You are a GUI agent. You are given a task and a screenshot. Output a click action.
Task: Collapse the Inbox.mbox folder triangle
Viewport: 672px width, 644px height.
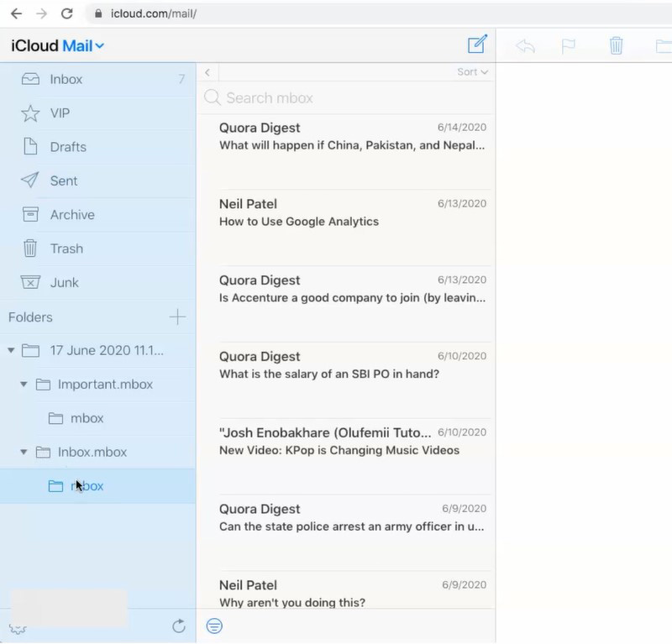pos(24,452)
